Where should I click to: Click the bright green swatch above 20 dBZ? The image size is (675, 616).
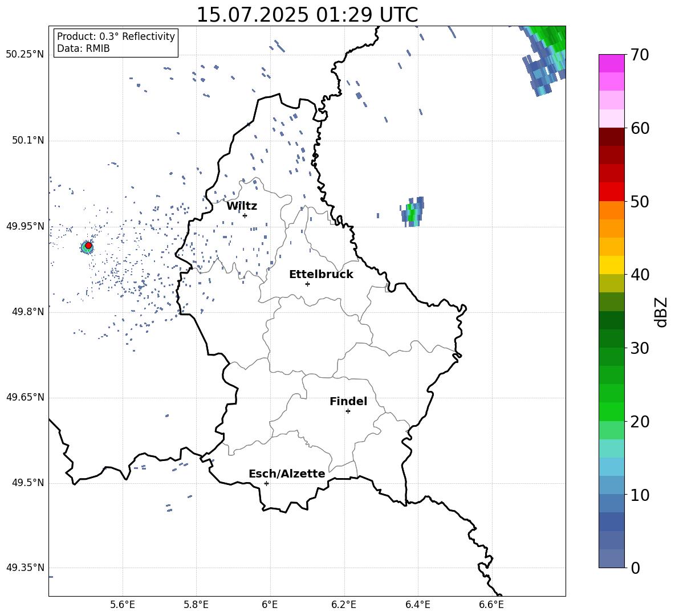[x=612, y=411]
